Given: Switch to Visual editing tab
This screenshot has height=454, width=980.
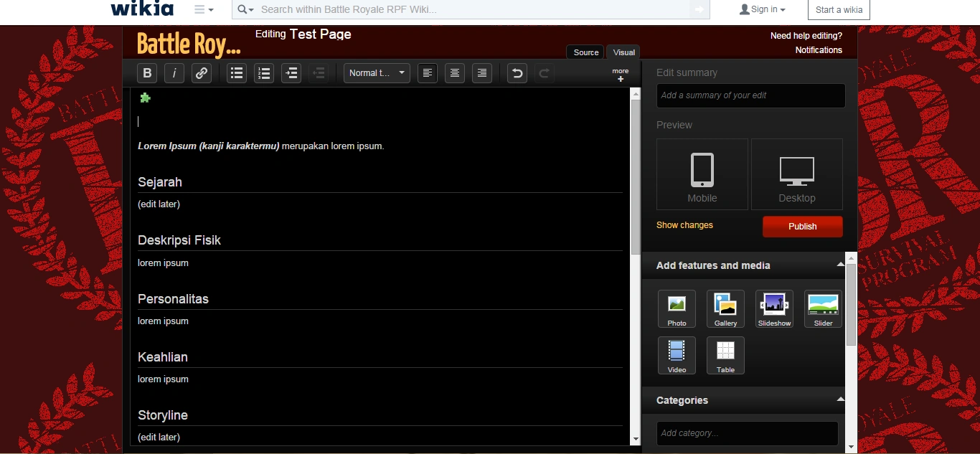Looking at the screenshot, I should [x=623, y=52].
